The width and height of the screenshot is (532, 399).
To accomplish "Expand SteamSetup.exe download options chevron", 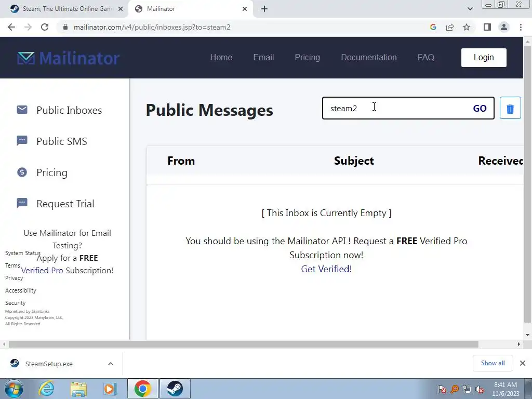I will pos(111,364).
